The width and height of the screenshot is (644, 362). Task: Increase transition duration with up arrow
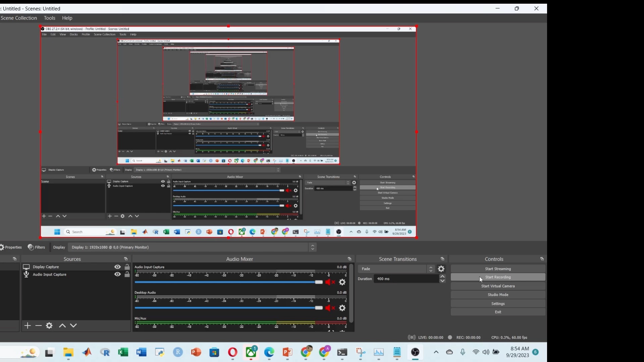click(x=443, y=277)
